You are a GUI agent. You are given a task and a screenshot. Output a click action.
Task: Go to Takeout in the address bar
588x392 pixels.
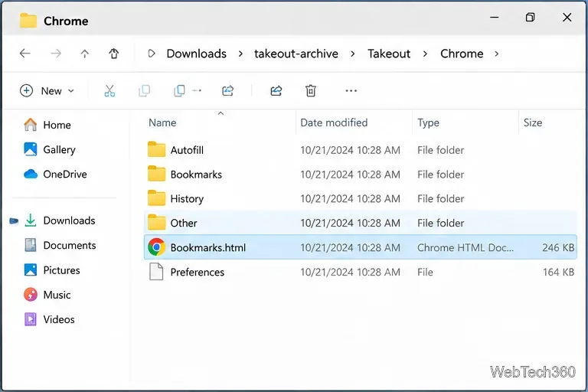pos(389,54)
